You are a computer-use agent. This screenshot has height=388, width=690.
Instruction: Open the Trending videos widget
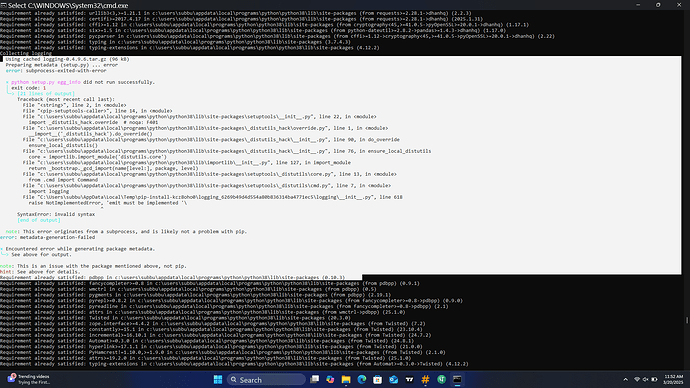pyautogui.click(x=29, y=379)
